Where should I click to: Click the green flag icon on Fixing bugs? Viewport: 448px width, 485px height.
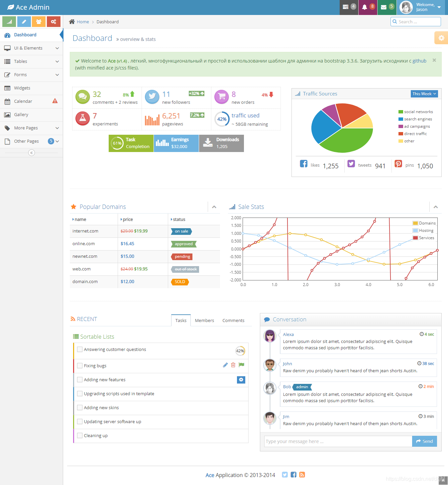242,365
